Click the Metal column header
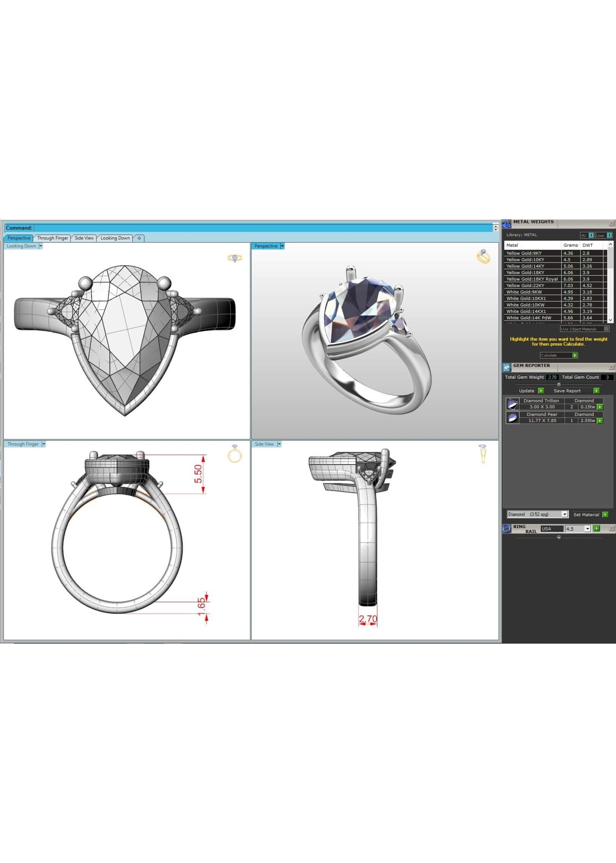 pos(532,245)
